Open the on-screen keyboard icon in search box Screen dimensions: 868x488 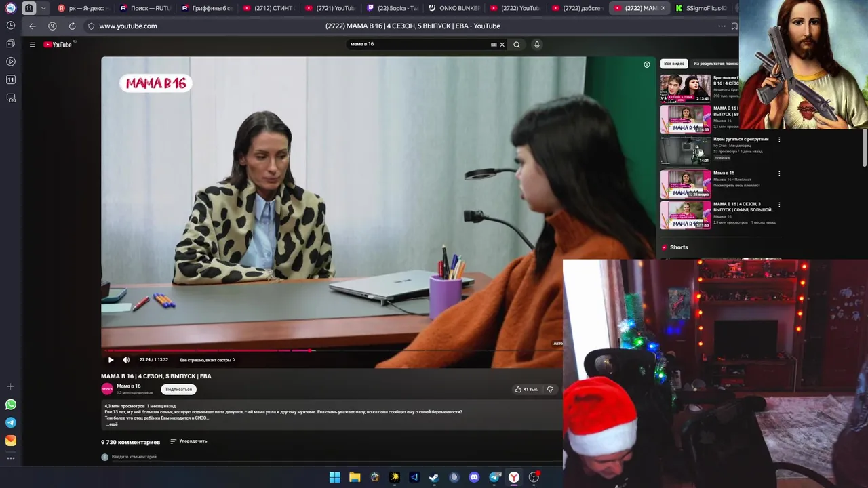click(x=494, y=45)
